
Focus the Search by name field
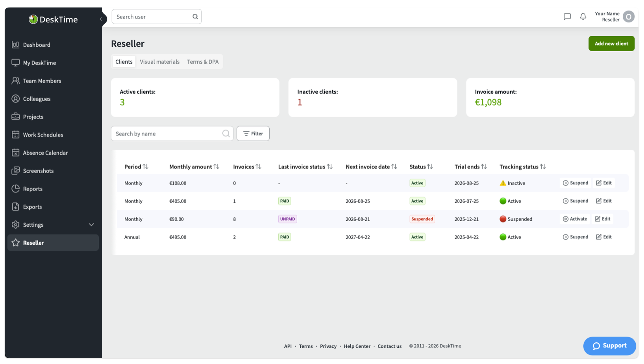pos(172,133)
